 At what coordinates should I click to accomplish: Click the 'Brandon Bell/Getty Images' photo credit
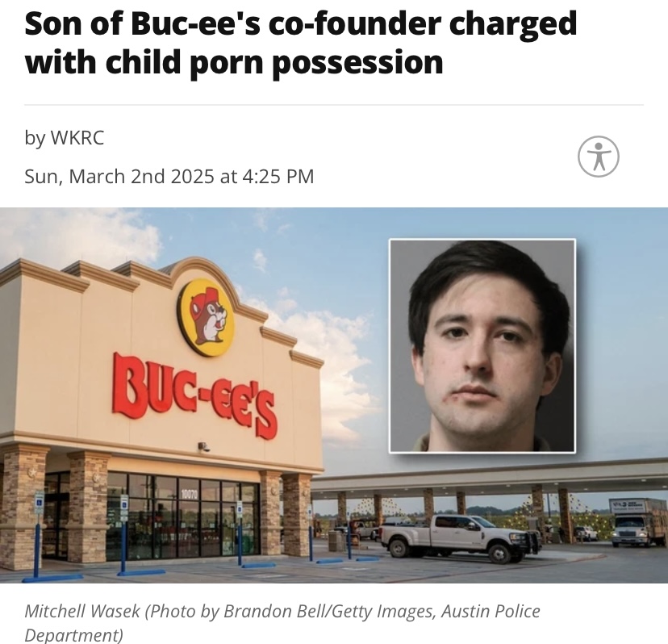click(329, 611)
